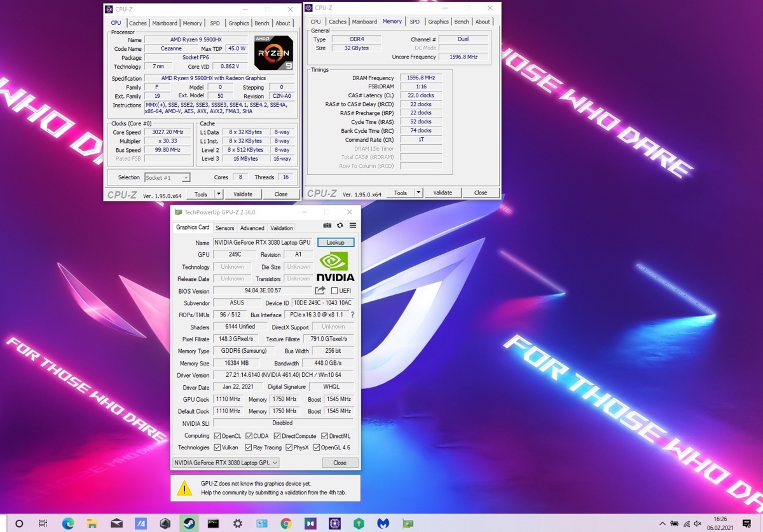
Task: Expand Tools arrow in Memory CPU-Z window
Action: 418,193
